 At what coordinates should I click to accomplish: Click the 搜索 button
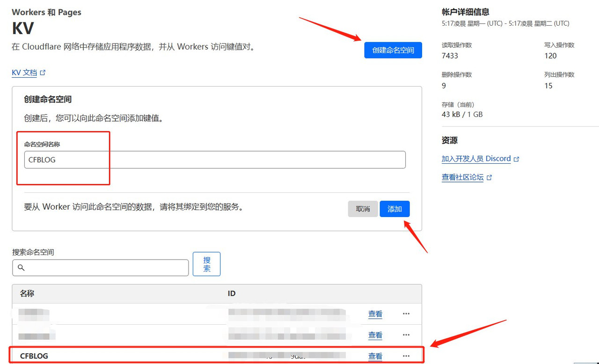pos(207,264)
